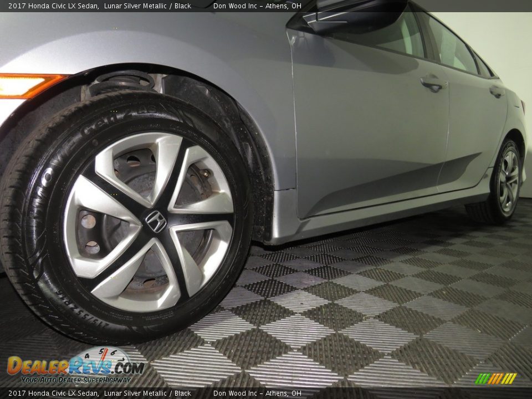Open the 'Lunar Silver Metallic / Black' color details
This screenshot has height=399, width=532.
pyautogui.click(x=145, y=6)
